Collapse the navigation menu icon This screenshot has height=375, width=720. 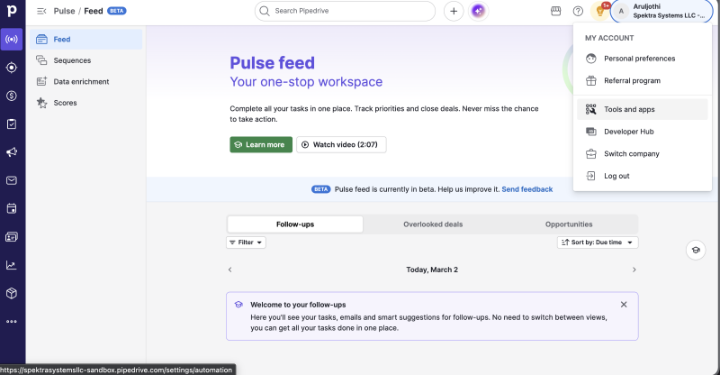pyautogui.click(x=41, y=11)
